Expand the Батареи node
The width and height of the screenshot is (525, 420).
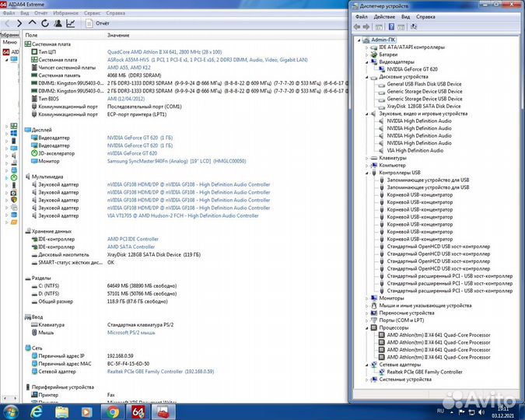tap(366, 55)
